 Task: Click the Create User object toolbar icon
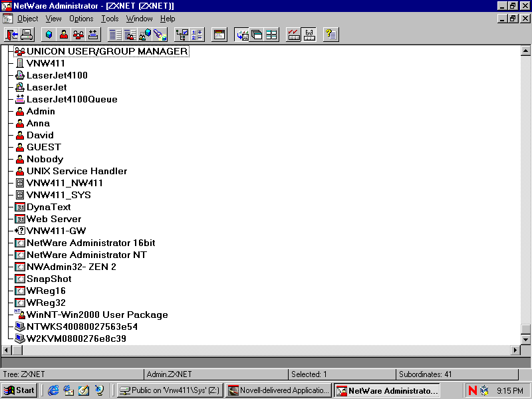coord(64,35)
